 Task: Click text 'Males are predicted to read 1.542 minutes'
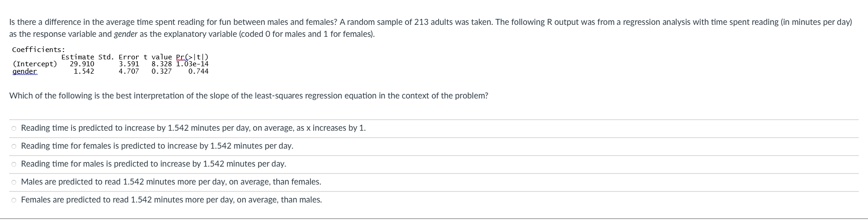point(171,182)
